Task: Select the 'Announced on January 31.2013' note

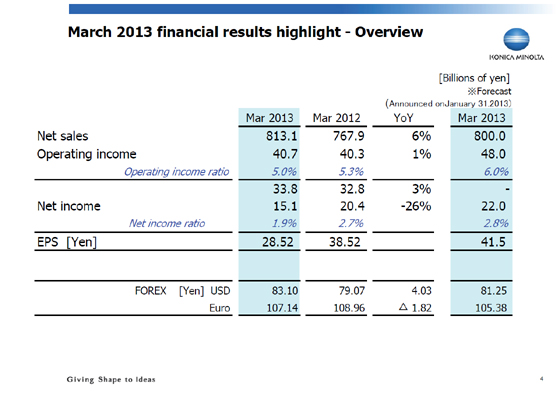Action: (448, 104)
